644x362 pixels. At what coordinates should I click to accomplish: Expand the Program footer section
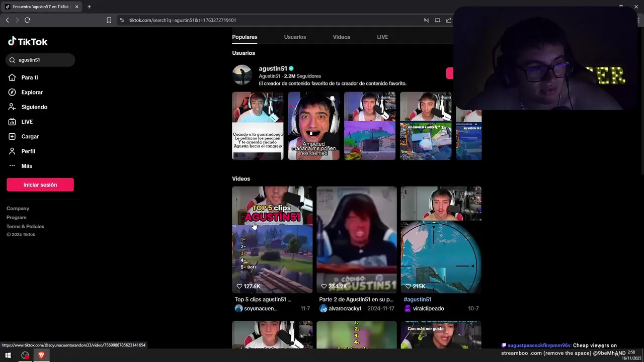[17, 217]
